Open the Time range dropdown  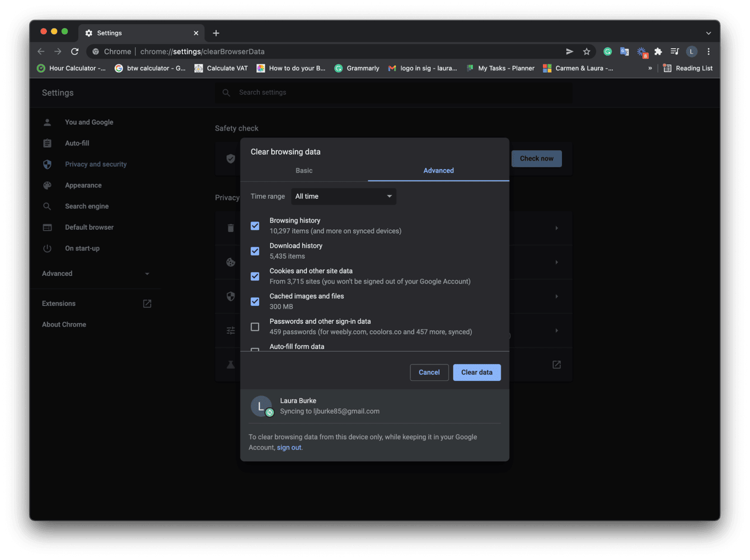[343, 196]
